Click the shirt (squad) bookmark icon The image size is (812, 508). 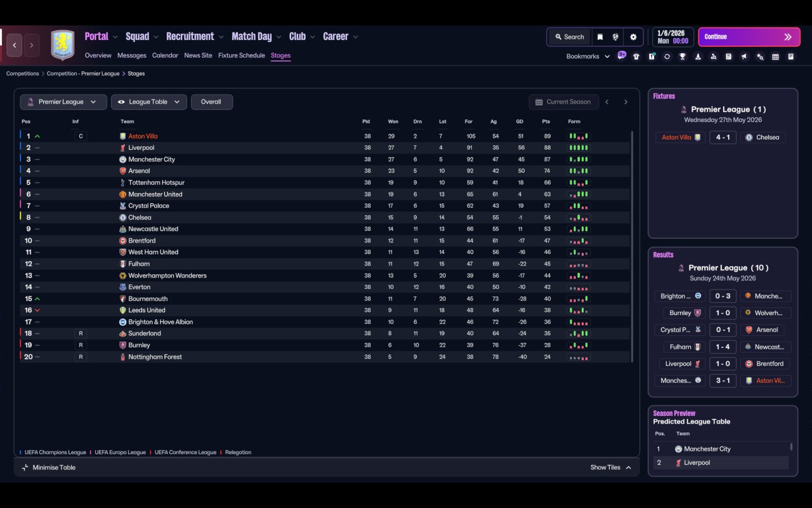click(636, 57)
